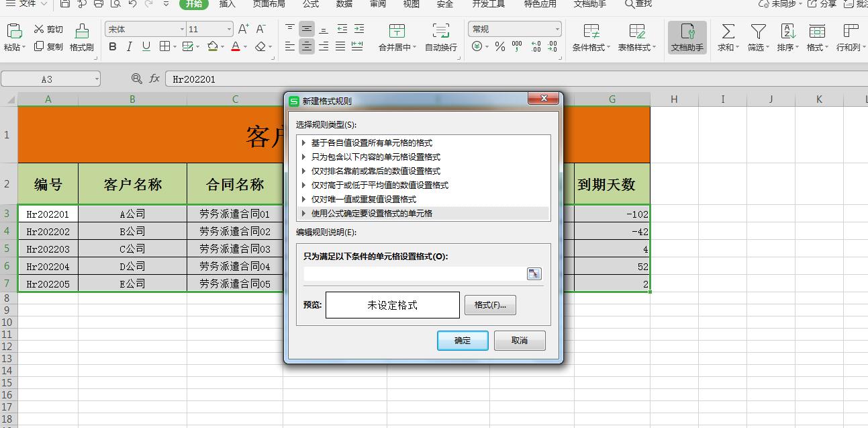Switch to the Data (数据) tab

pos(344,4)
